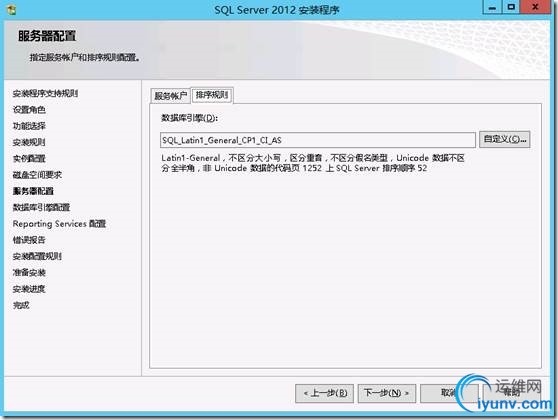Image resolution: width=558 pixels, height=420 pixels.
Task: Close the SQL Server 2012 setup window
Action: coord(535,7)
